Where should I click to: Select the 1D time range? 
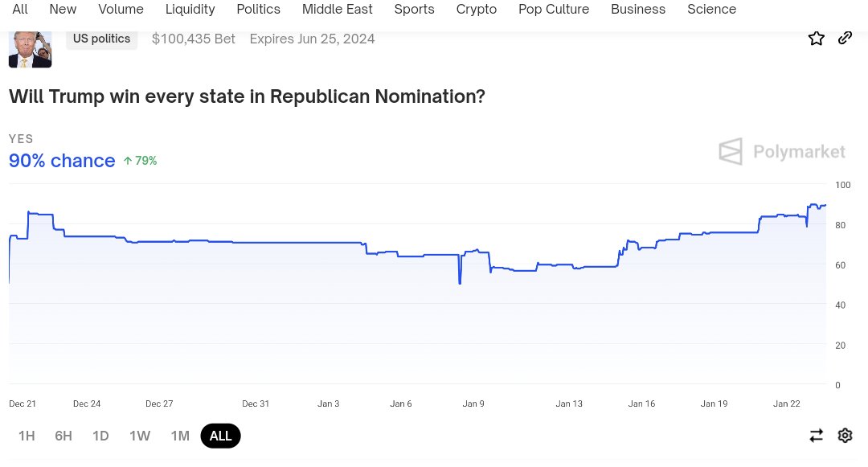coord(100,436)
